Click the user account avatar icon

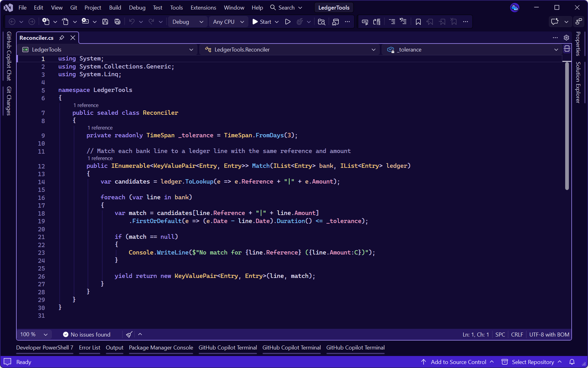[x=515, y=7]
